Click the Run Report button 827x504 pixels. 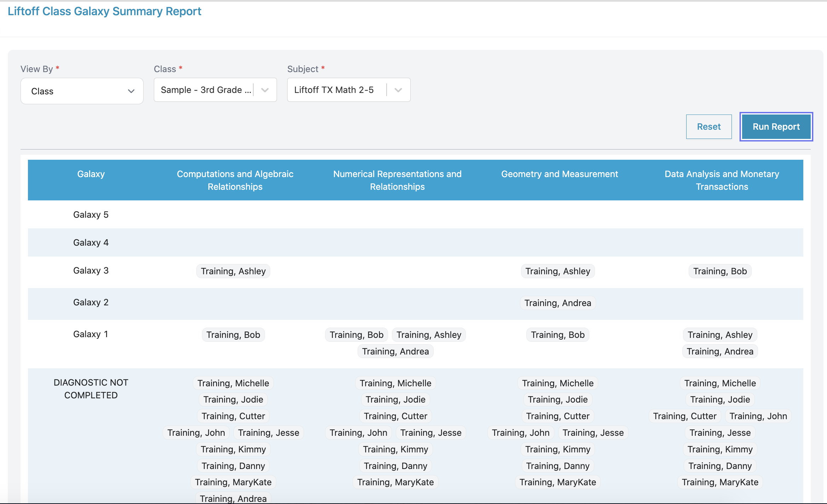776,127
